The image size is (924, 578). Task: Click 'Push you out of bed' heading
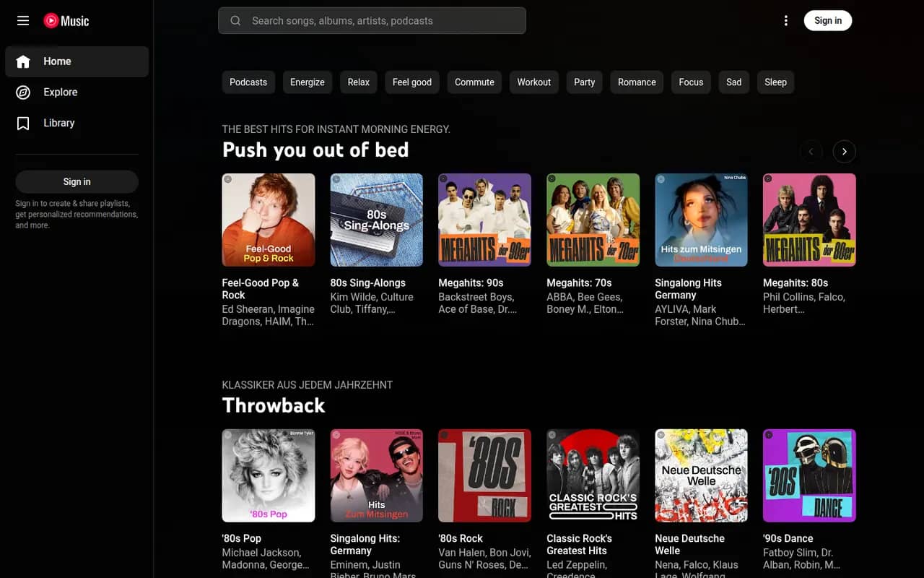(315, 150)
